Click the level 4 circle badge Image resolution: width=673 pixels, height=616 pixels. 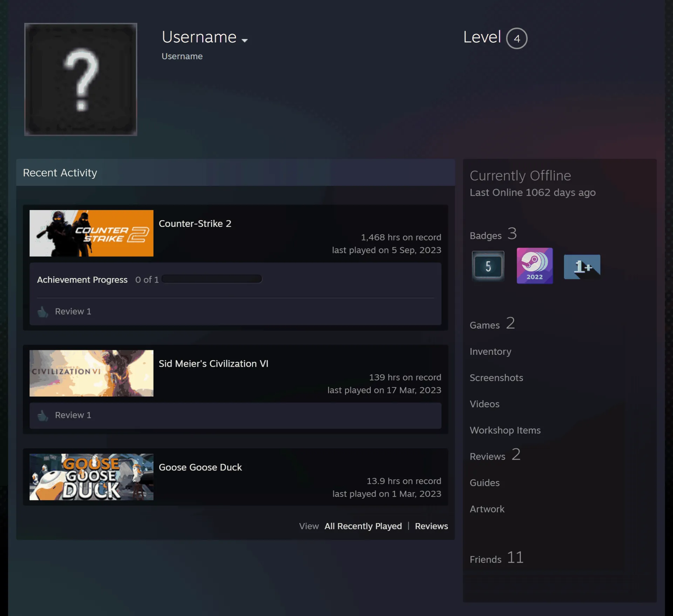point(517,38)
